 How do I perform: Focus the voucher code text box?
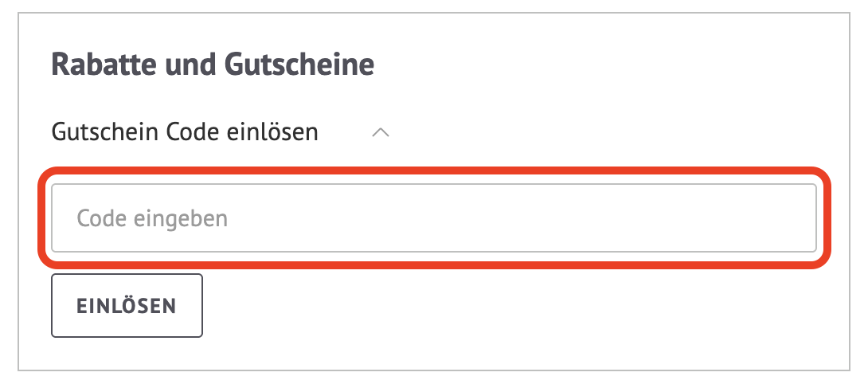(x=434, y=218)
